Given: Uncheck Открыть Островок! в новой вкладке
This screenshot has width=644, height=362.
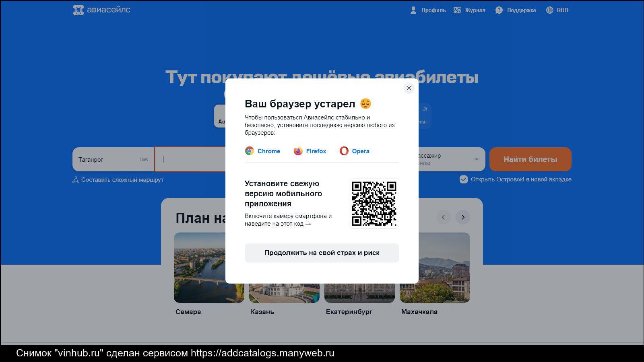Looking at the screenshot, I should point(464,179).
